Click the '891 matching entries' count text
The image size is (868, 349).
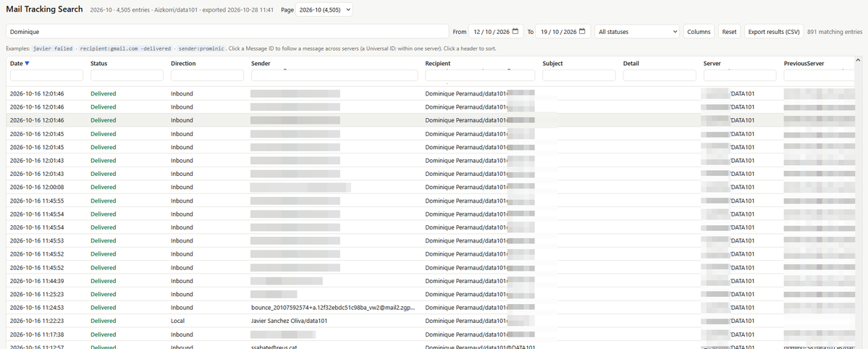834,32
